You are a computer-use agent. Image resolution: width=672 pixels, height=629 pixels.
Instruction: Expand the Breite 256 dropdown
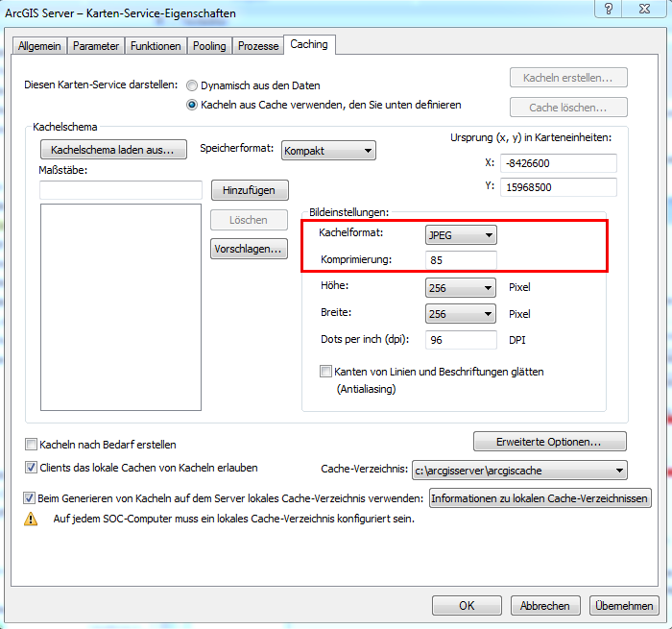[x=461, y=314]
